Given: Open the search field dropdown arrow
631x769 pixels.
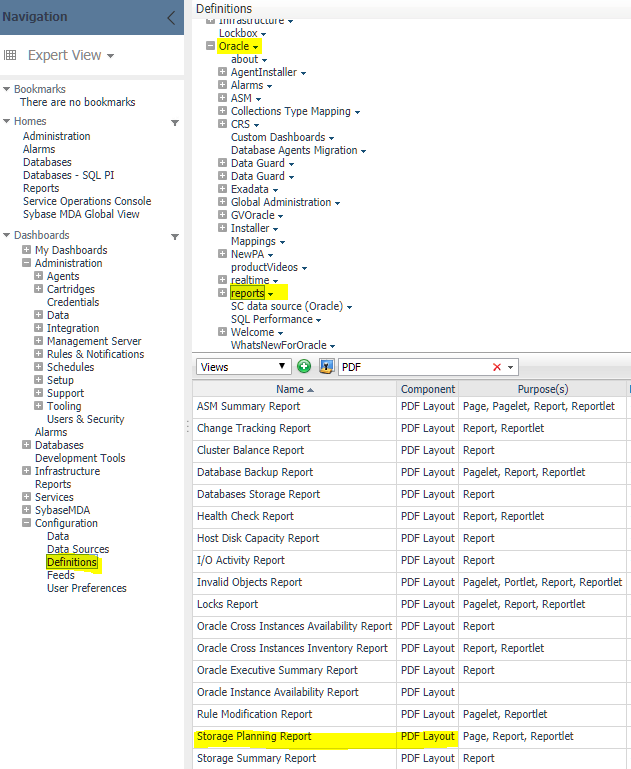Looking at the screenshot, I should pyautogui.click(x=510, y=367).
